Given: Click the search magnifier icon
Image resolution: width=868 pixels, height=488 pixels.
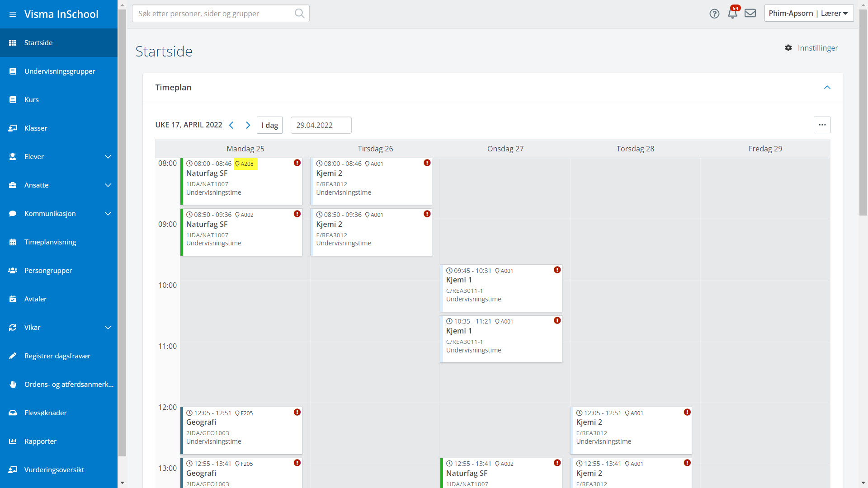Looking at the screenshot, I should [x=299, y=14].
